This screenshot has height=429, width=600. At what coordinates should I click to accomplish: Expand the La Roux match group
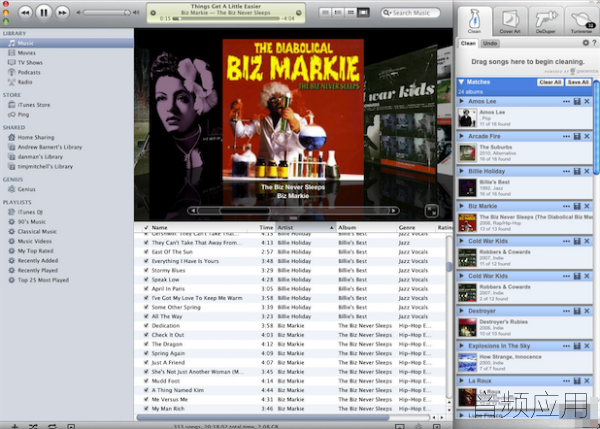461,380
